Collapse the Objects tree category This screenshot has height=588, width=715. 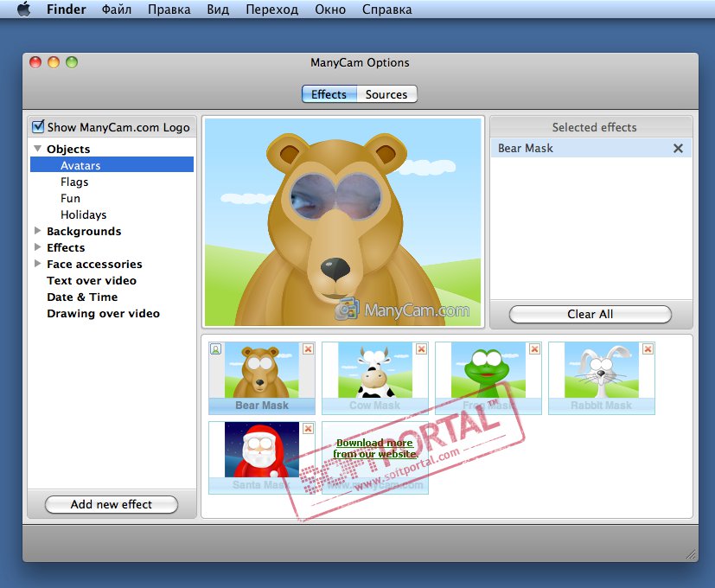coord(38,149)
